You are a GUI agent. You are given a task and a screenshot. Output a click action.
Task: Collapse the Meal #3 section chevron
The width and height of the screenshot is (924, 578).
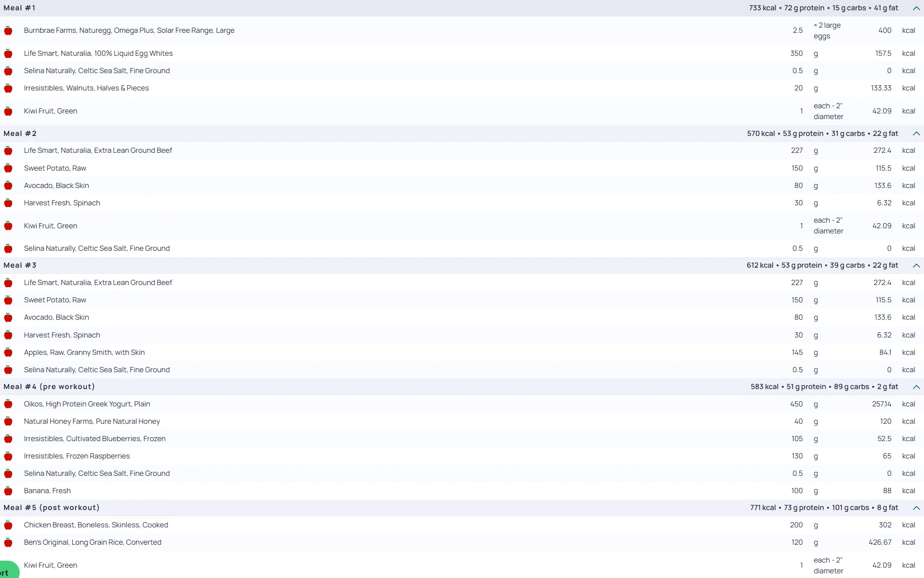click(x=916, y=265)
